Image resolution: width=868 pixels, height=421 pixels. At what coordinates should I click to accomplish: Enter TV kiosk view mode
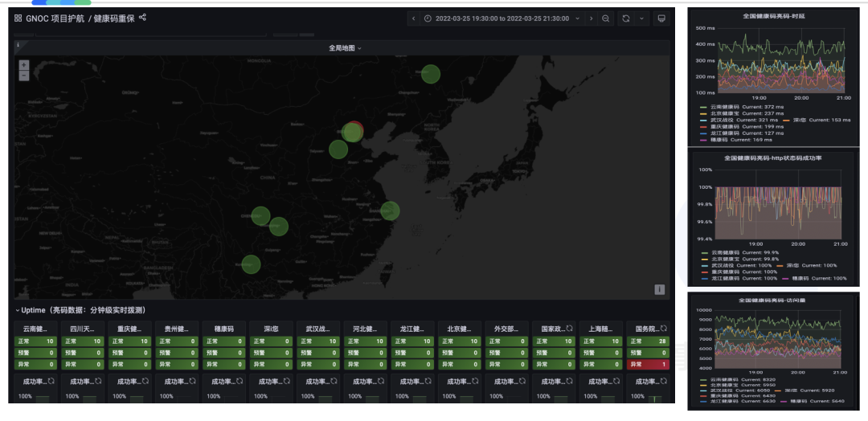pos(661,18)
